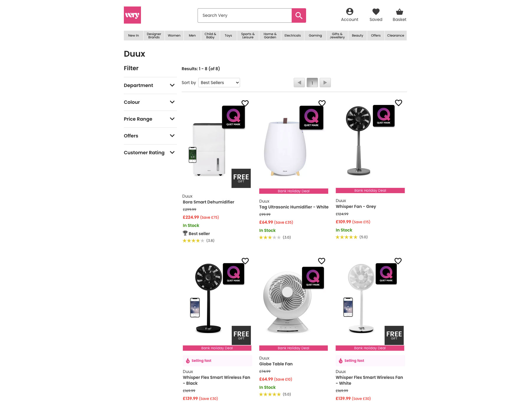Screen dimensions: 532x412
Task: Save the Bora Smart Dehumidifier with heart
Action: click(x=245, y=103)
